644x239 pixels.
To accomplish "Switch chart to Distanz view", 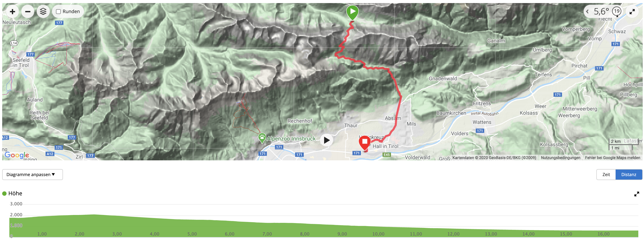I will 628,175.
